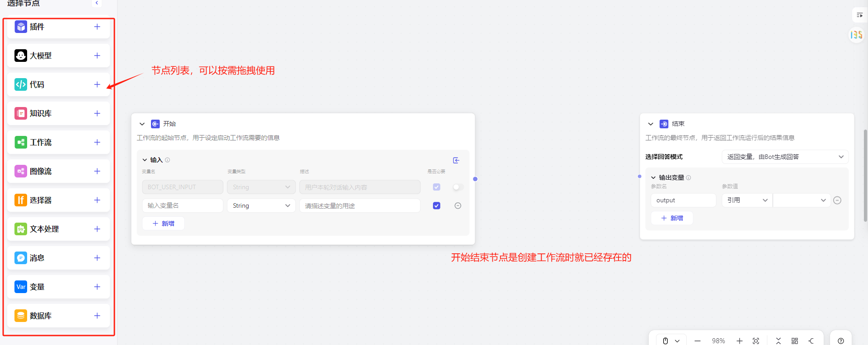Click the required checkbox in BOT_USER_INPUT row

click(436, 187)
